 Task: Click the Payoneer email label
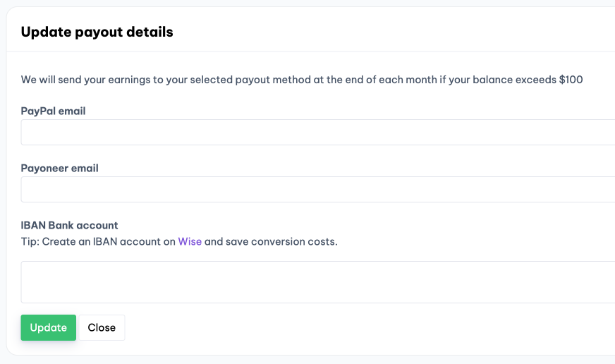tap(59, 168)
